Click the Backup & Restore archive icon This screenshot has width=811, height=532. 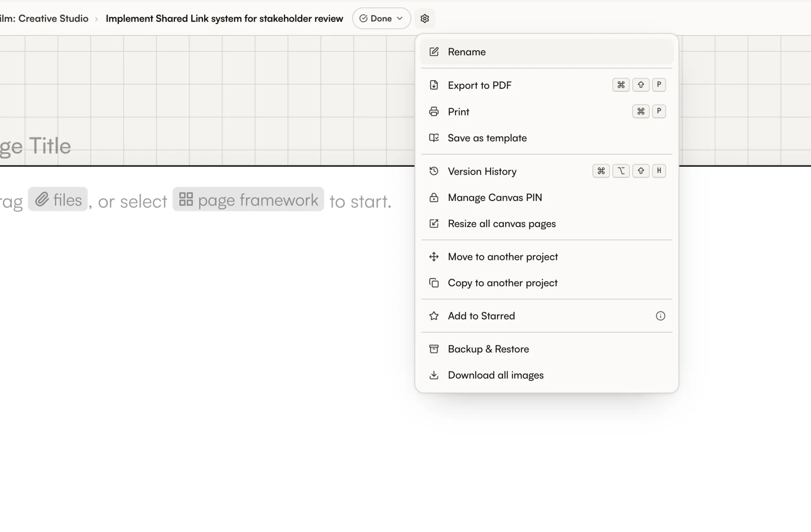[x=434, y=349]
